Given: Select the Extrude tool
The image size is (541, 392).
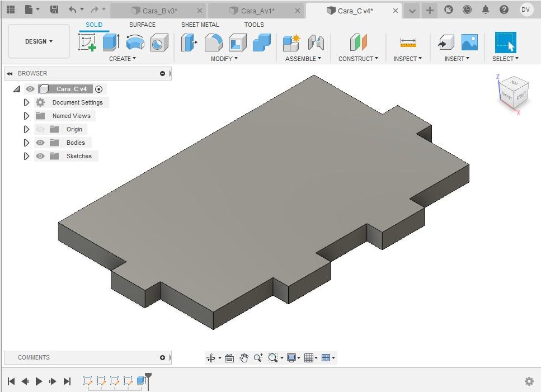Looking at the screenshot, I should click(x=111, y=42).
